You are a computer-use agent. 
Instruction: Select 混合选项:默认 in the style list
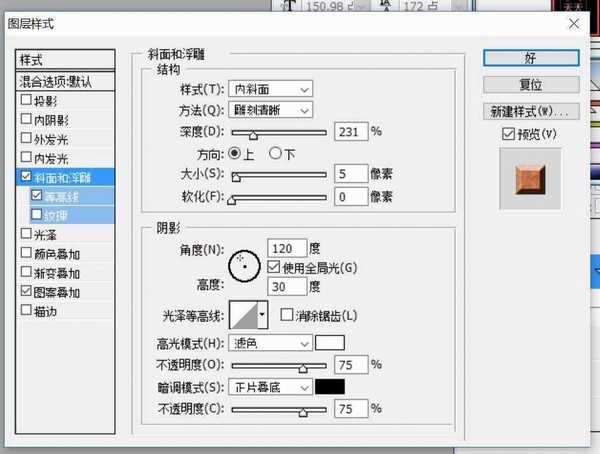(66, 81)
